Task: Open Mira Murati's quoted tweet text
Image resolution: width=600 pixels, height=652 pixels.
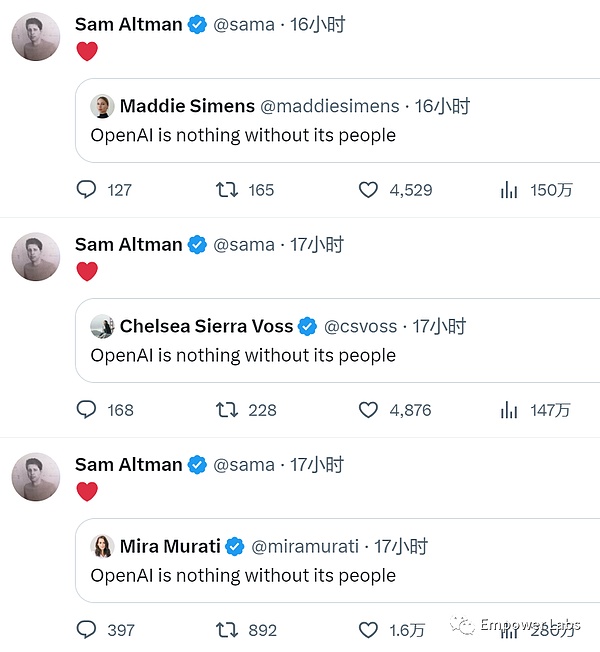Action: 243,575
